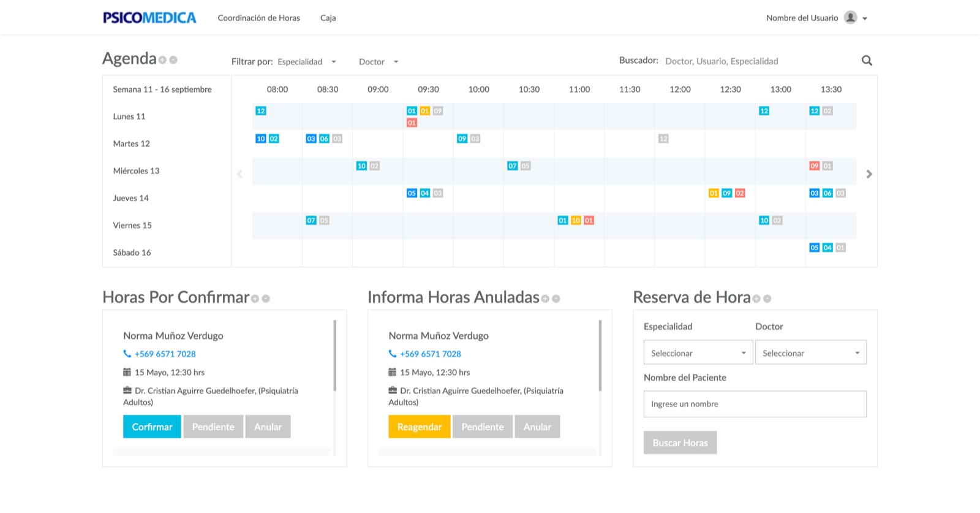Screen dimensions: 980x513
Task: Open the Especialidad filter dropdown
Action: 307,62
